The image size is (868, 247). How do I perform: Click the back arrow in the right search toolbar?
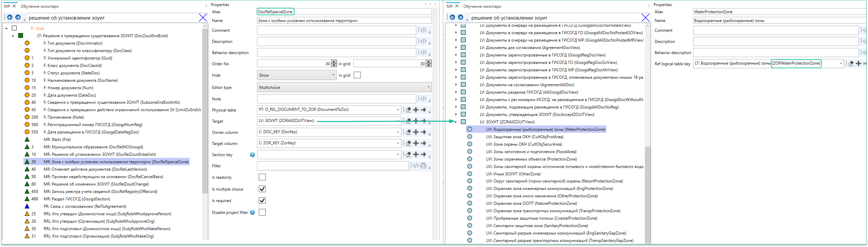[x=452, y=17]
